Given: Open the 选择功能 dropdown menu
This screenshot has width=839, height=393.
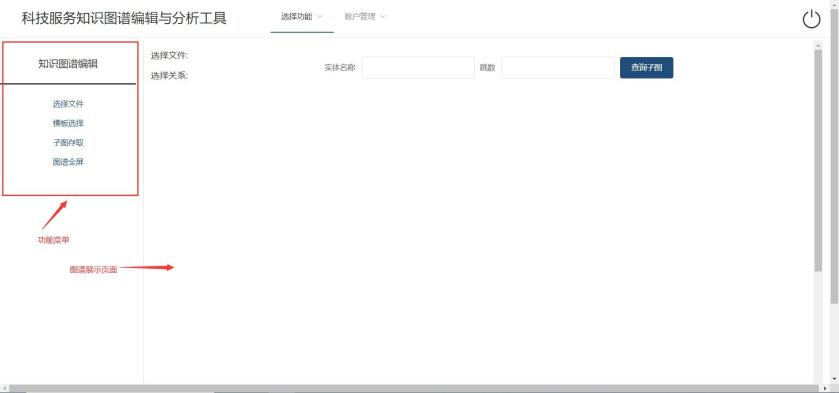Looking at the screenshot, I should pos(302,17).
